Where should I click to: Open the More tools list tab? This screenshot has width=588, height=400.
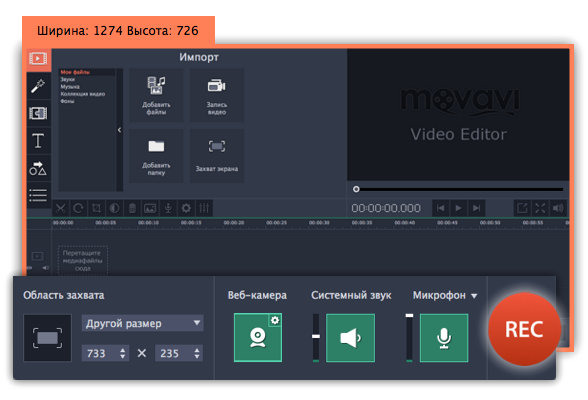(x=39, y=195)
